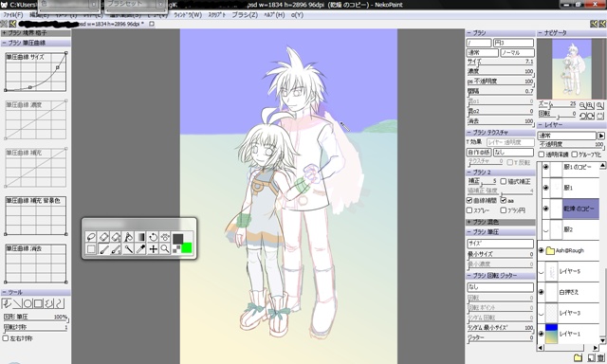Click zoom out icon in navigator
Screen dimensions: 607x364
tap(582, 105)
